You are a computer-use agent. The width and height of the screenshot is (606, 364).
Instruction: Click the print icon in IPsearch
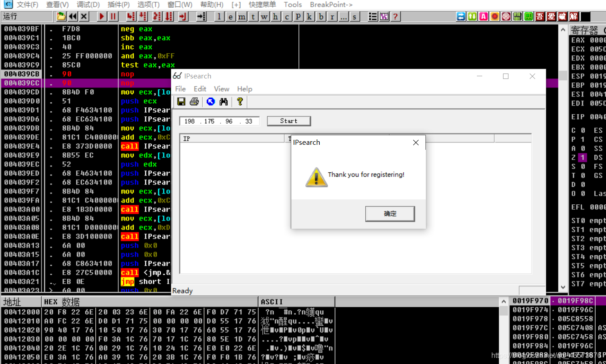[x=194, y=101]
